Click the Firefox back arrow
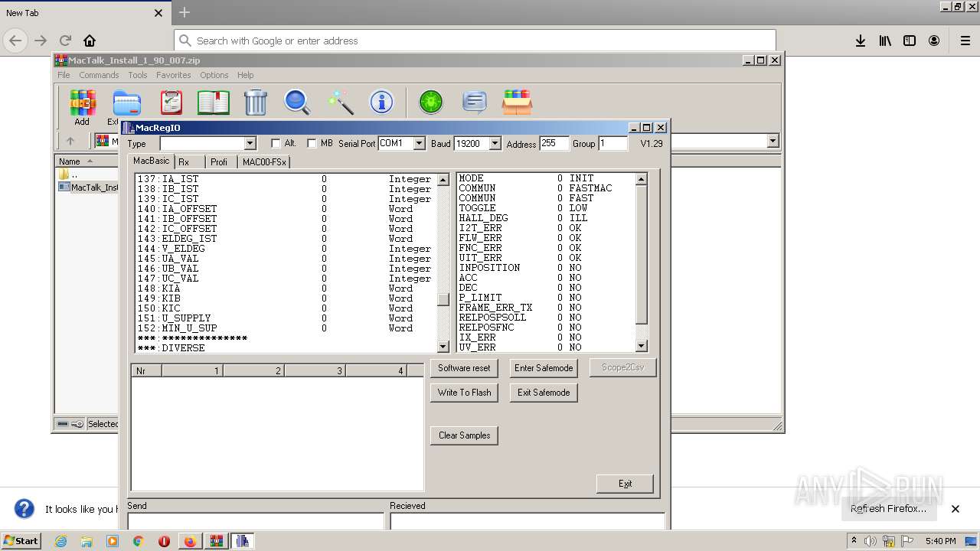Viewport: 980px width, 551px height. 15,41
